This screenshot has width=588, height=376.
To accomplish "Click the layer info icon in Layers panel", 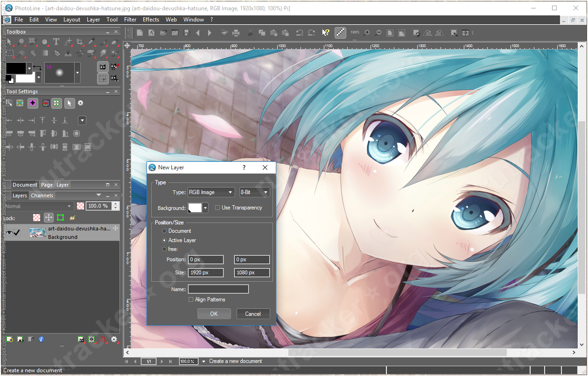I will tap(41, 339).
